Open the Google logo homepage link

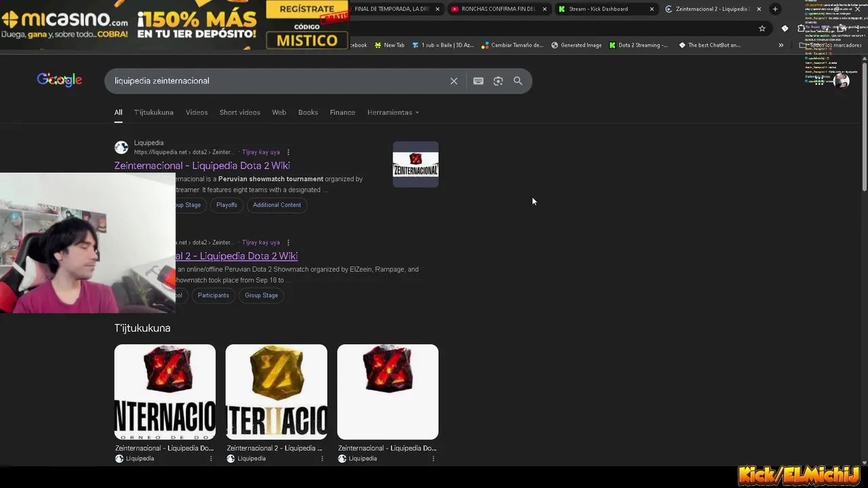(x=60, y=80)
